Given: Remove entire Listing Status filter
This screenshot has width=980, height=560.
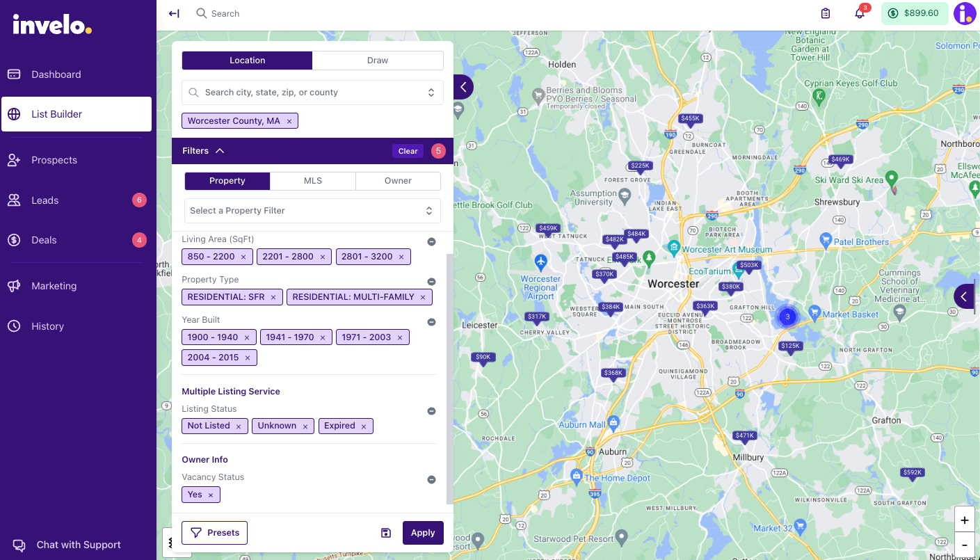Looking at the screenshot, I should (431, 411).
